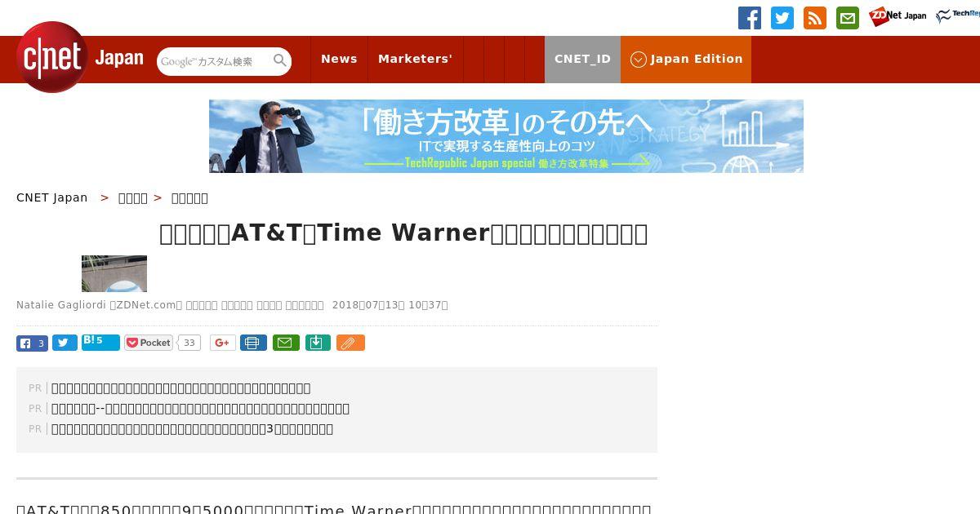The width and height of the screenshot is (980, 514).
Task: Click the blue print icon
Action: point(253,343)
